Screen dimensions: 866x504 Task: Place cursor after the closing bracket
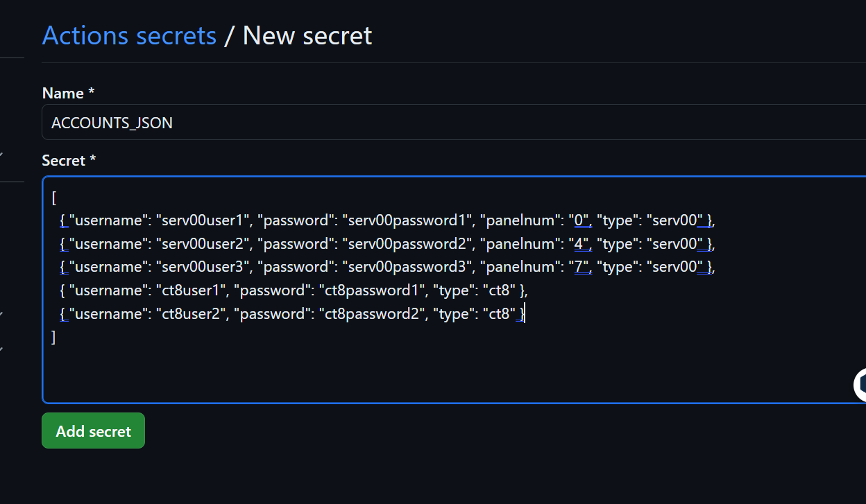[x=58, y=338]
